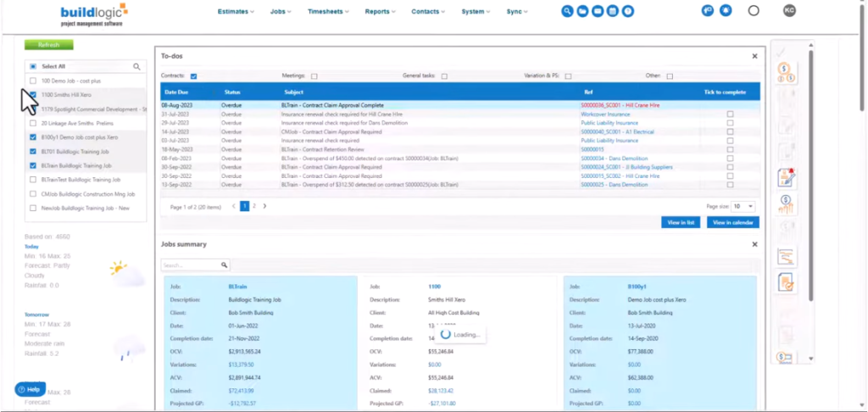Tick complete for Workcover Insurance row

[x=730, y=114]
